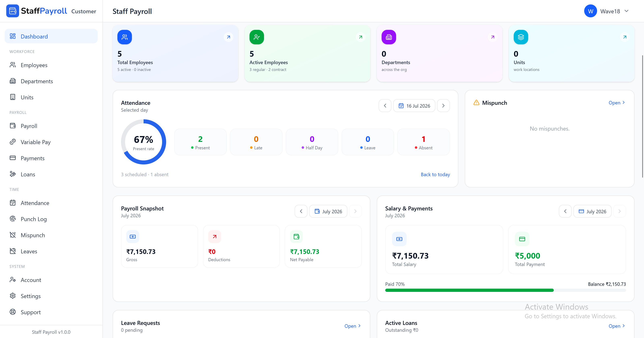Viewport: 644px width, 338px height.
Task: Click the 67% present rate ring
Action: coord(144,142)
